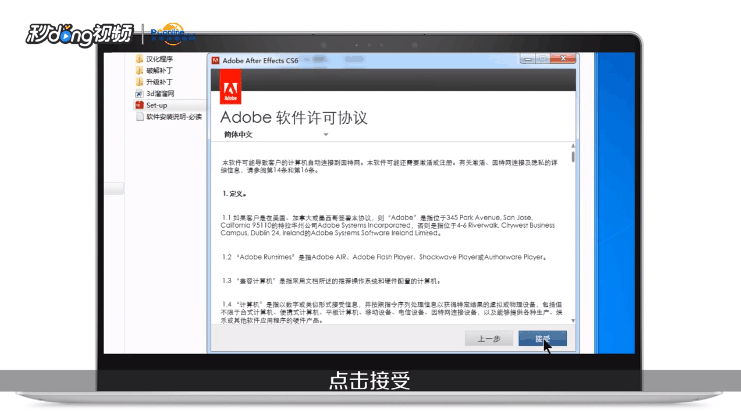Select the 升级补丁 folder in file list
Screen dimensions: 741x413
[x=159, y=82]
